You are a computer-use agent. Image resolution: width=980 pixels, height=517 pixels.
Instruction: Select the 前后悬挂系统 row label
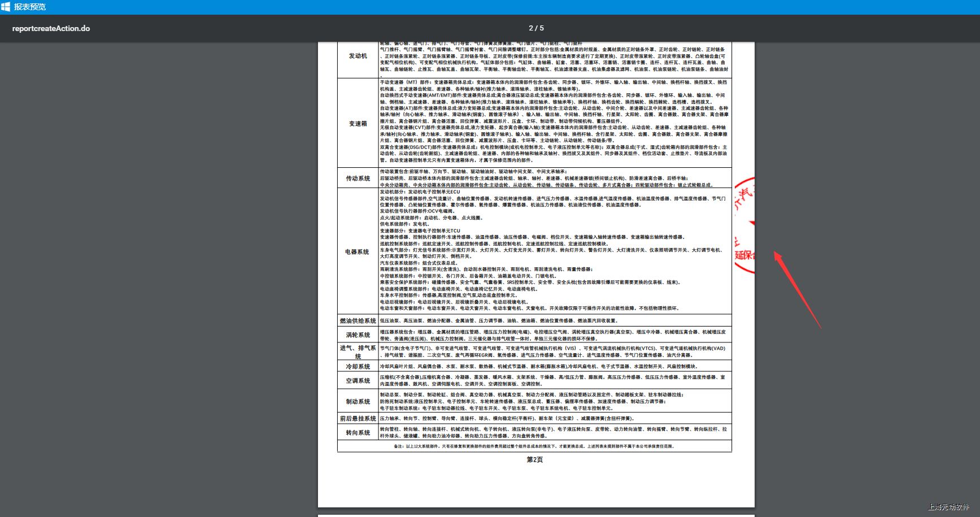pyautogui.click(x=358, y=418)
